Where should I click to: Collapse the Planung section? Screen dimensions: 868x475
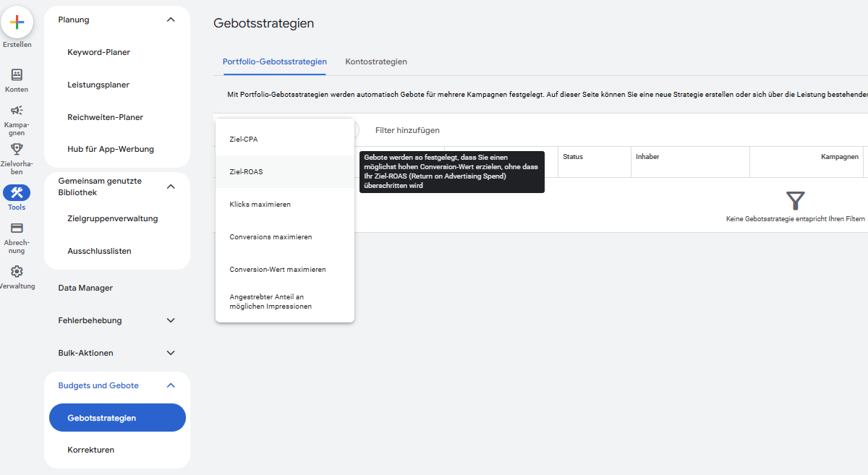[171, 20]
